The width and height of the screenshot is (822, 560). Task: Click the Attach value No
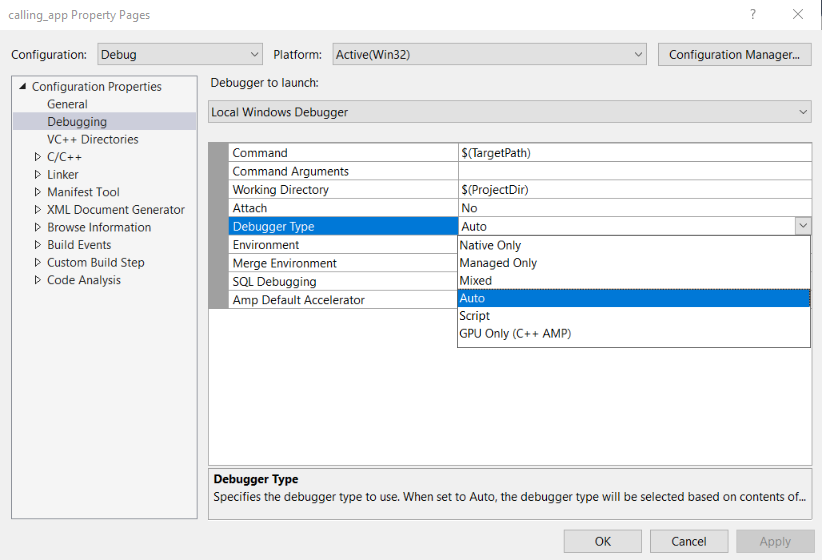click(x=469, y=208)
